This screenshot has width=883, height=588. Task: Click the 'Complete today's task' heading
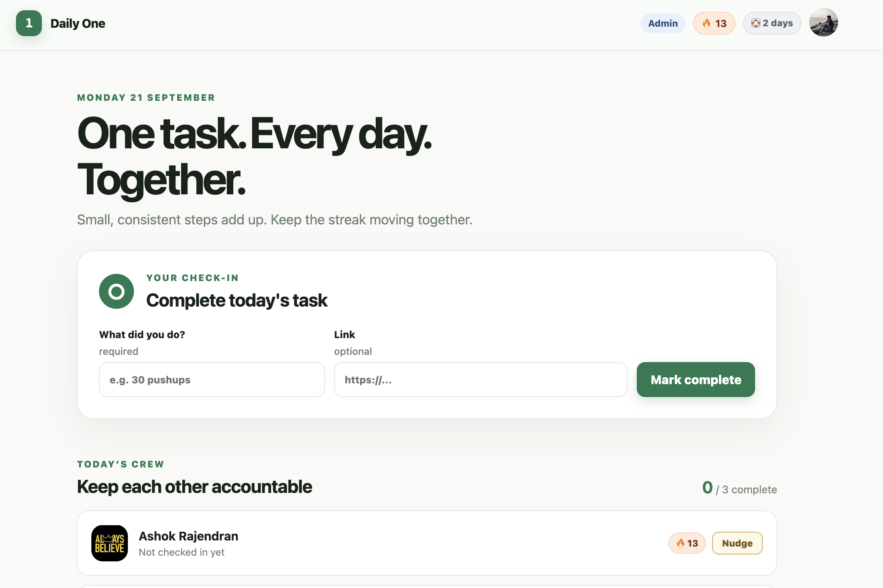click(237, 300)
